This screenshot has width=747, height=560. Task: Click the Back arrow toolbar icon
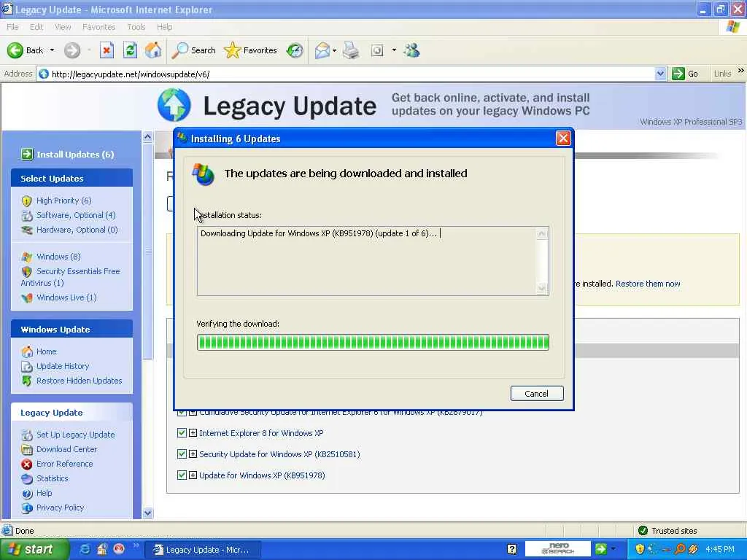click(15, 50)
